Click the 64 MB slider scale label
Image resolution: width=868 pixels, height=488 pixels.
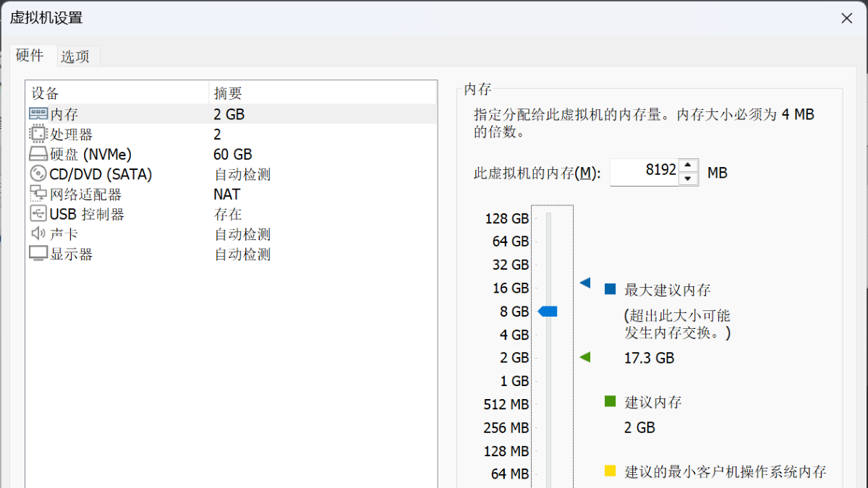point(510,474)
